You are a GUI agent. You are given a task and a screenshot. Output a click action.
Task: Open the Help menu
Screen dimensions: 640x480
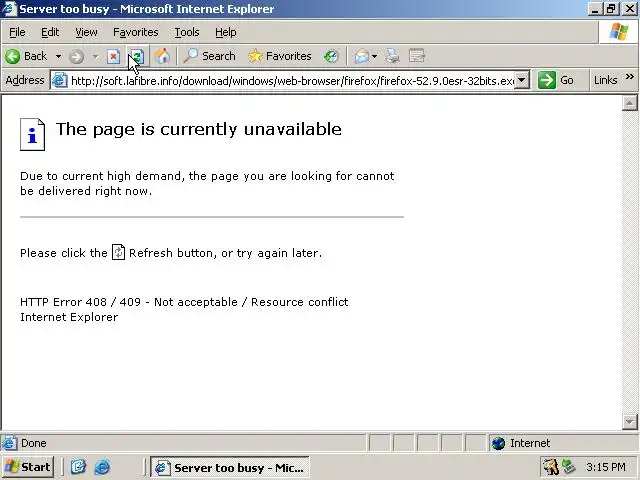point(226,32)
